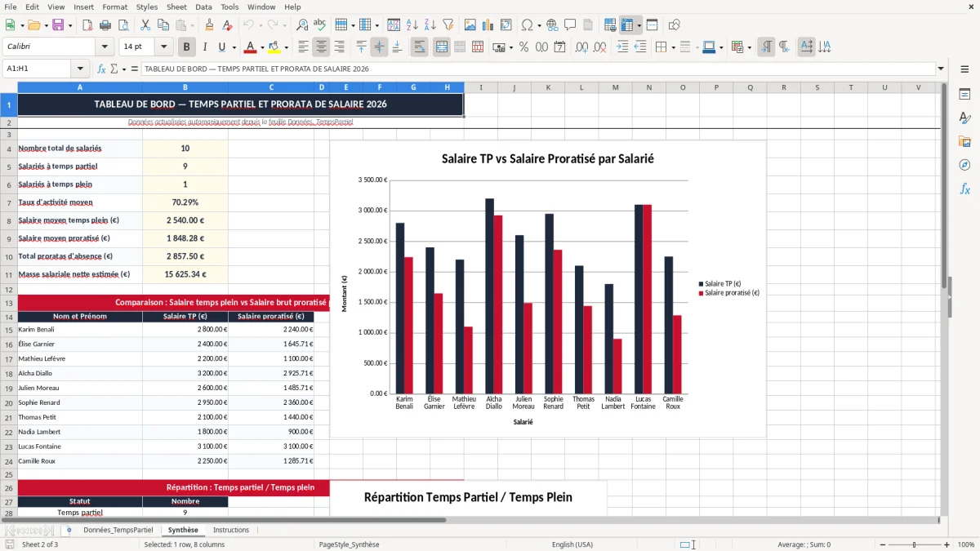This screenshot has width=980, height=551.
Task: Open Find and Replace tool
Action: 302,25
